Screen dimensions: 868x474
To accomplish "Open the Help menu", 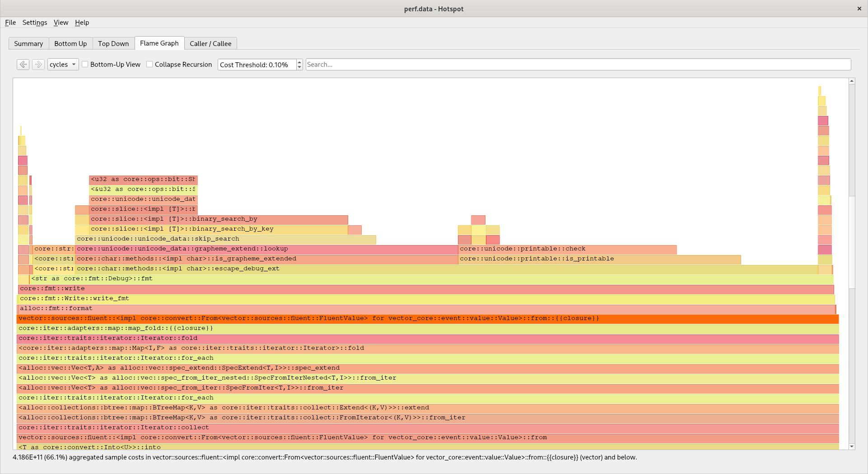I will tap(82, 23).
